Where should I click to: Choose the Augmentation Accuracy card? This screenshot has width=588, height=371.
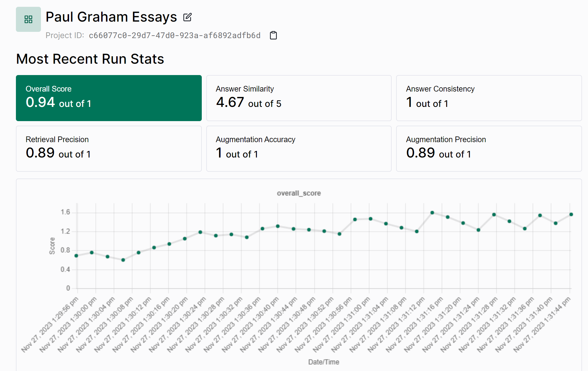(x=299, y=148)
